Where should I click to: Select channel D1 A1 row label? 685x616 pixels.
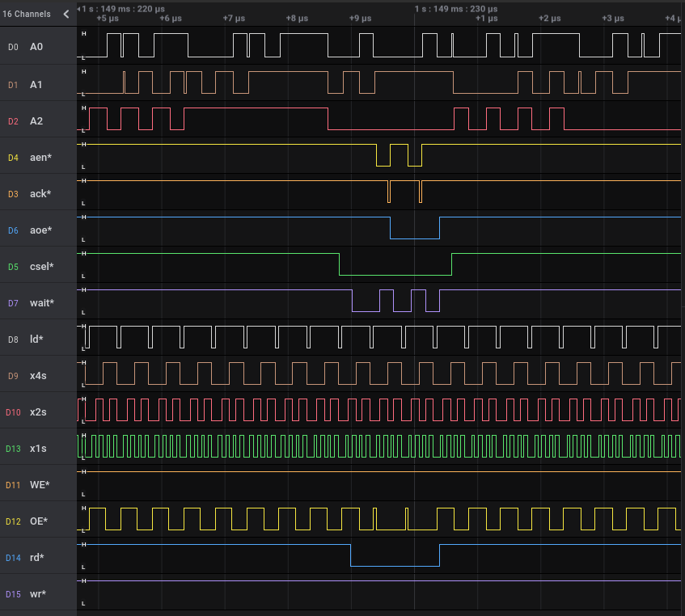point(39,84)
